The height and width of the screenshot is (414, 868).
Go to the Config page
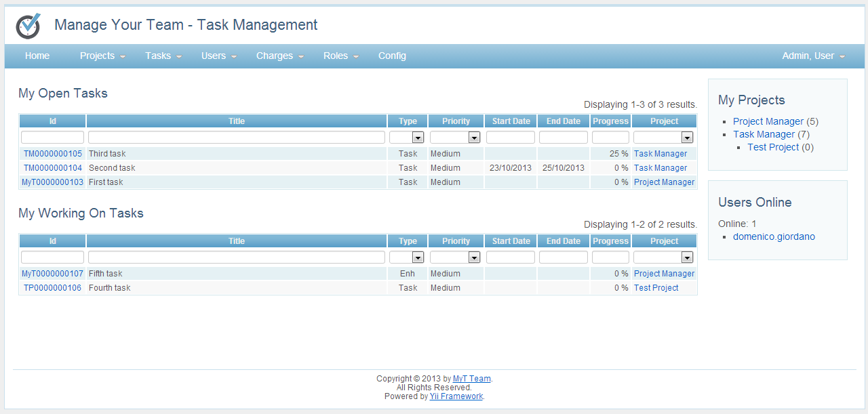(x=392, y=56)
